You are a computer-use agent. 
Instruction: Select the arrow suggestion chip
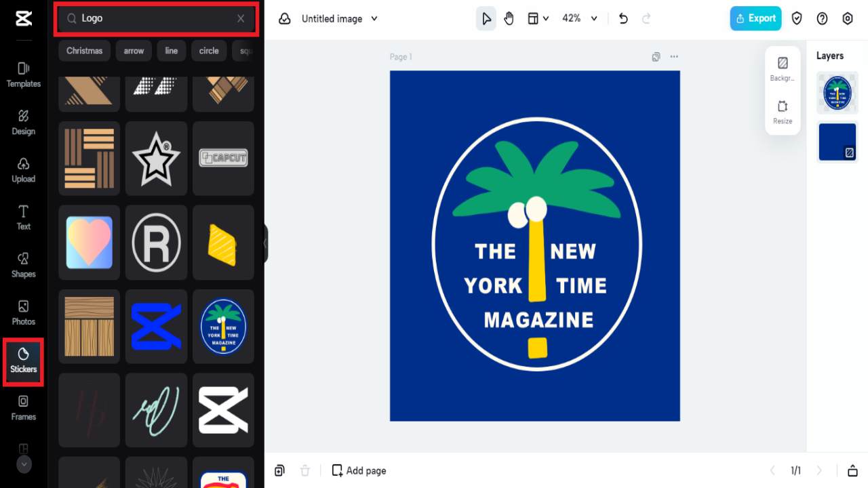[x=134, y=51]
